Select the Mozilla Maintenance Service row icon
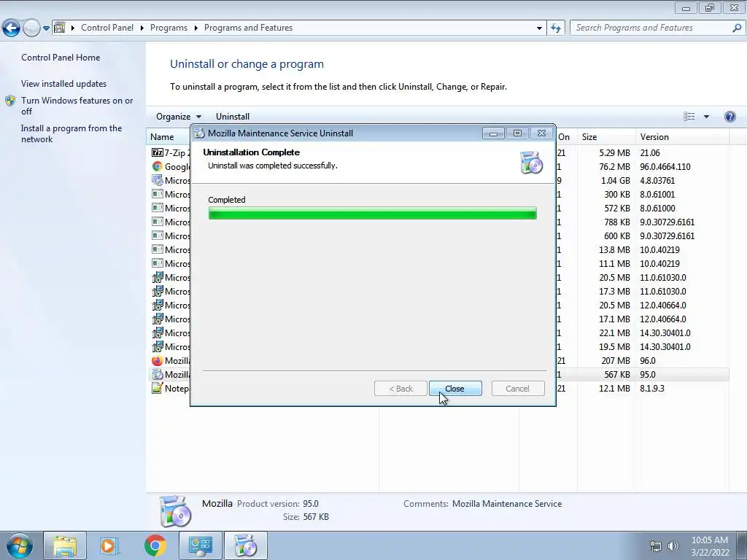The width and height of the screenshot is (747, 560). (x=158, y=375)
